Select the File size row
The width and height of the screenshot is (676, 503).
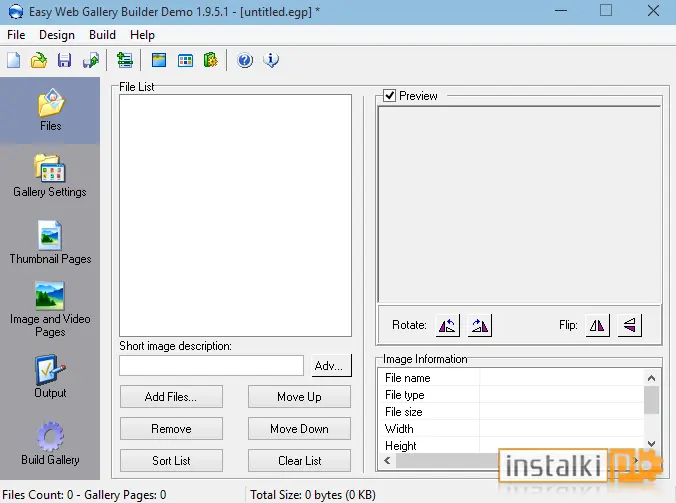pos(511,412)
